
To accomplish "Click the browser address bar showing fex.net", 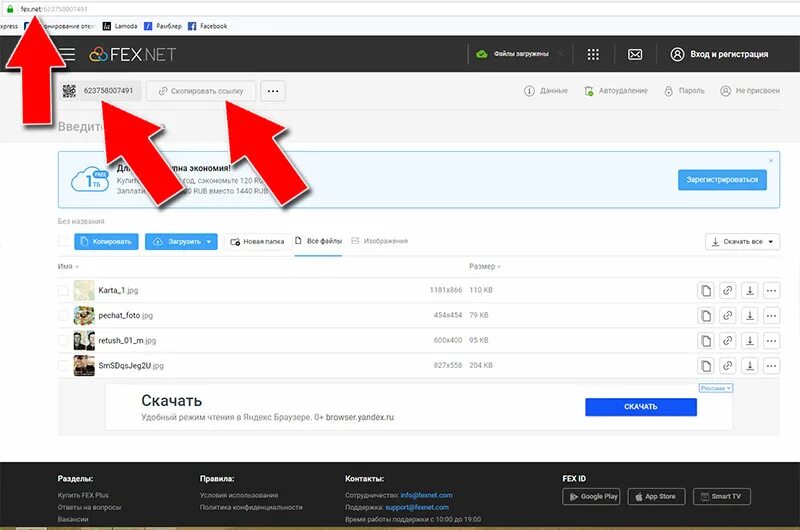I will coord(403,9).
